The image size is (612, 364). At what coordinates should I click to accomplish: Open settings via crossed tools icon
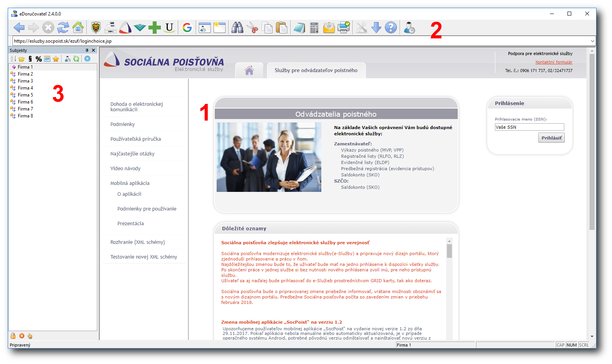(x=362, y=28)
